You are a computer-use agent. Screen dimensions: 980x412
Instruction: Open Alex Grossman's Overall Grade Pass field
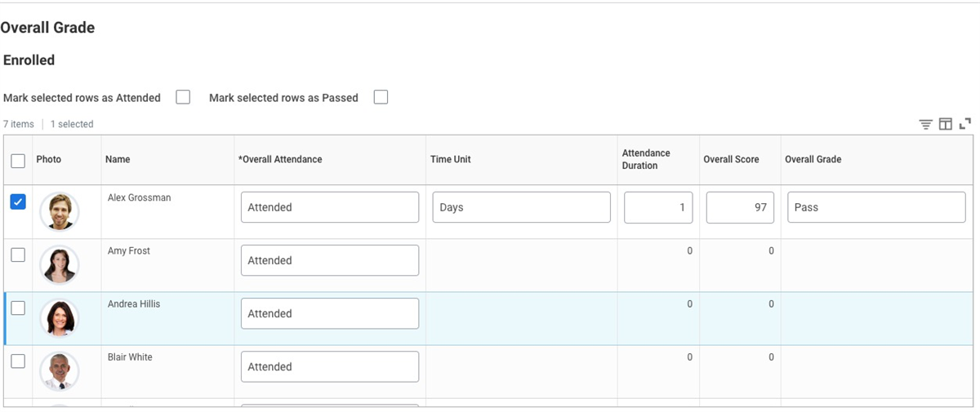[876, 207]
